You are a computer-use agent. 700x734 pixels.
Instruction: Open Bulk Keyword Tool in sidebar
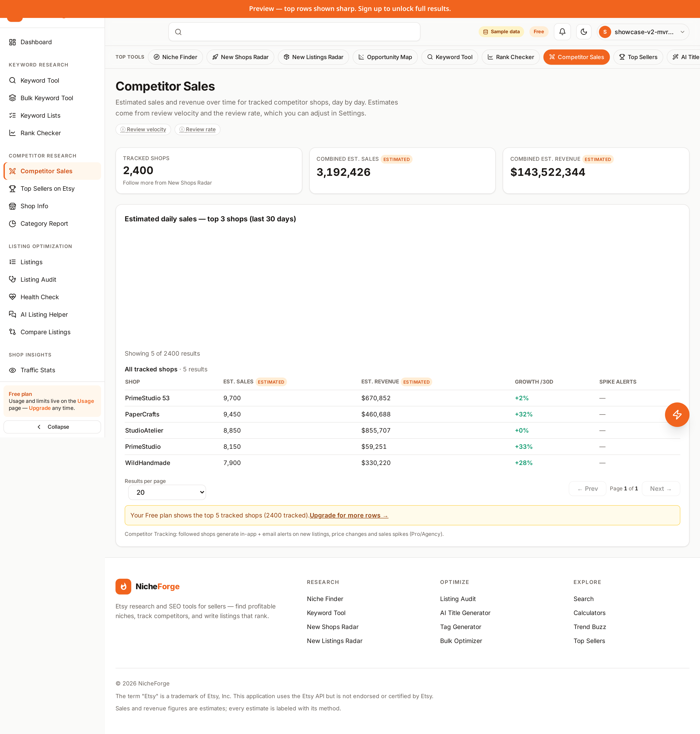tap(52, 98)
